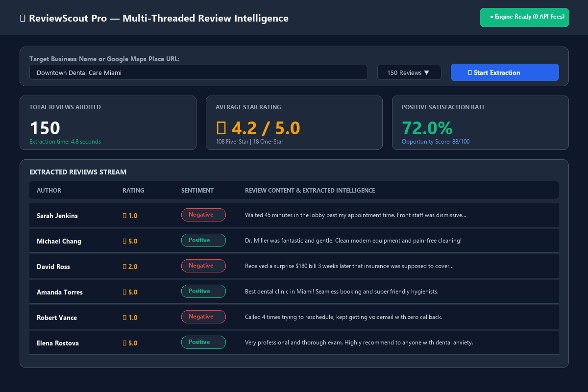This screenshot has width=588, height=392.
Task: Click author name David Ross
Action: click(53, 267)
